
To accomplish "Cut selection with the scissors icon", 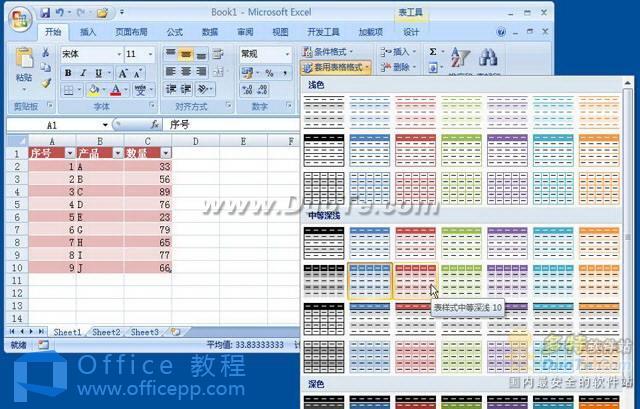I will 45,53.
